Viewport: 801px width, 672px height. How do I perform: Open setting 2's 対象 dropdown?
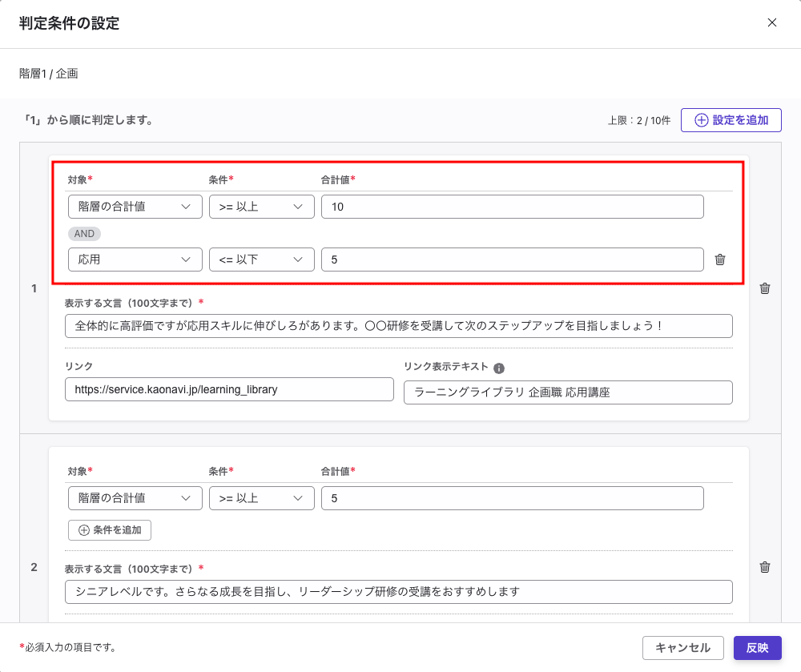point(135,497)
